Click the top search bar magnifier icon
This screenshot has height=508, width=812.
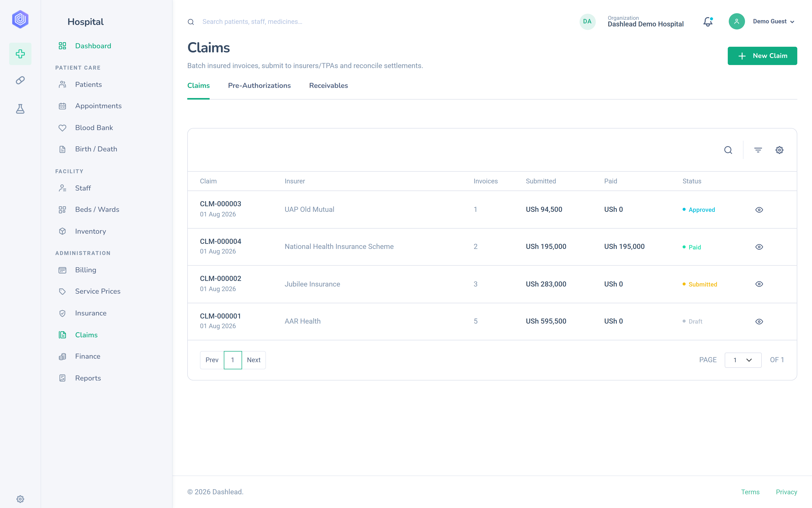191,22
